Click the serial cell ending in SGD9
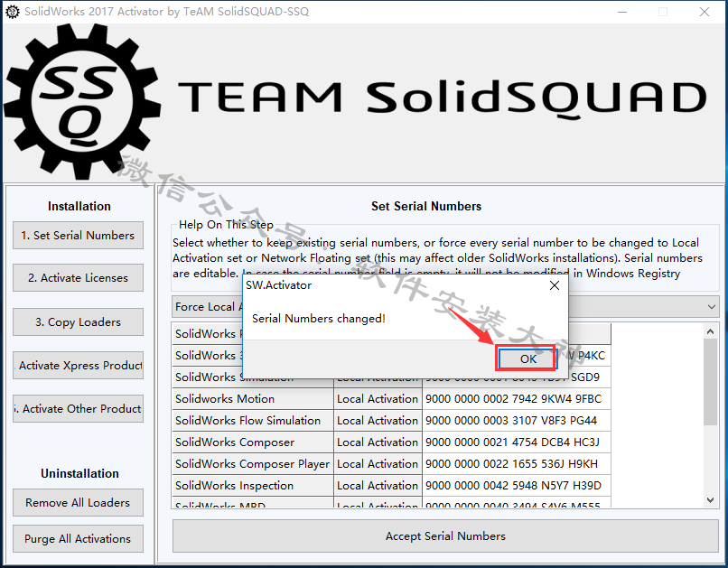728x568 pixels. [590, 377]
